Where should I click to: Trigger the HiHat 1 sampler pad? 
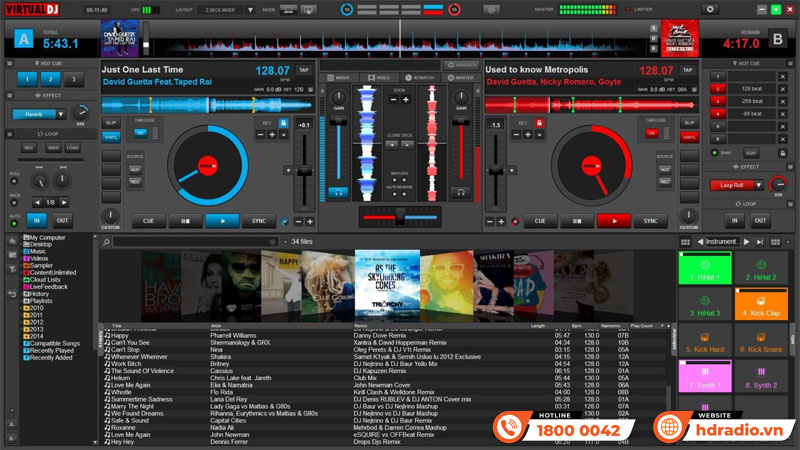pos(705,268)
